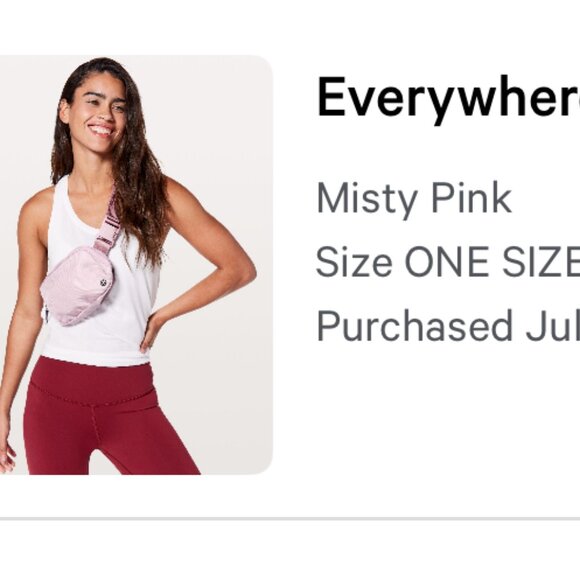The image size is (580, 580).
Task: Click the lululemon logo on the bag
Action: 103,283
